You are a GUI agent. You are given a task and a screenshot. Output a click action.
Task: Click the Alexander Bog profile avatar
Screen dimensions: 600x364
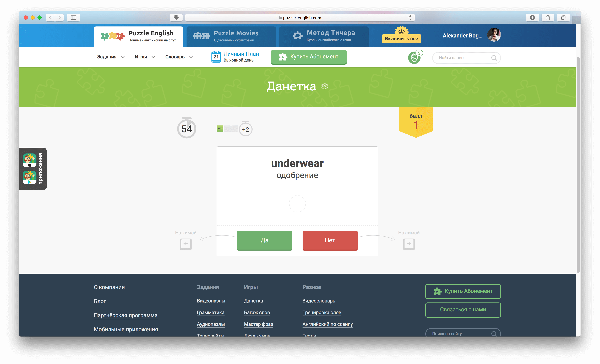pyautogui.click(x=494, y=35)
